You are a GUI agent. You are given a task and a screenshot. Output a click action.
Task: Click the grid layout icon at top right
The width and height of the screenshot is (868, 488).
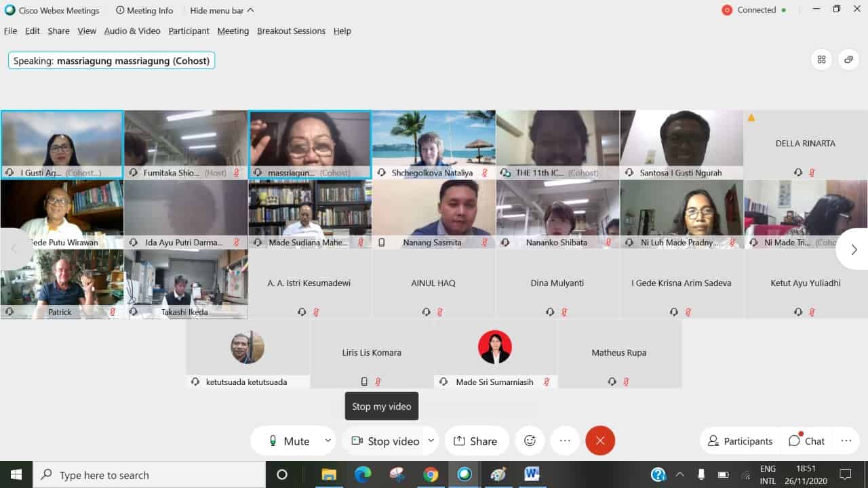821,60
